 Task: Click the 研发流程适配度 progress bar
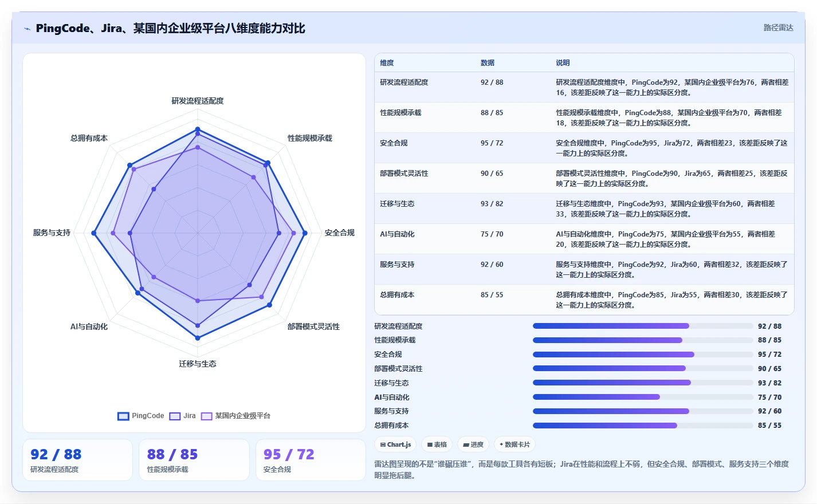[643, 326]
